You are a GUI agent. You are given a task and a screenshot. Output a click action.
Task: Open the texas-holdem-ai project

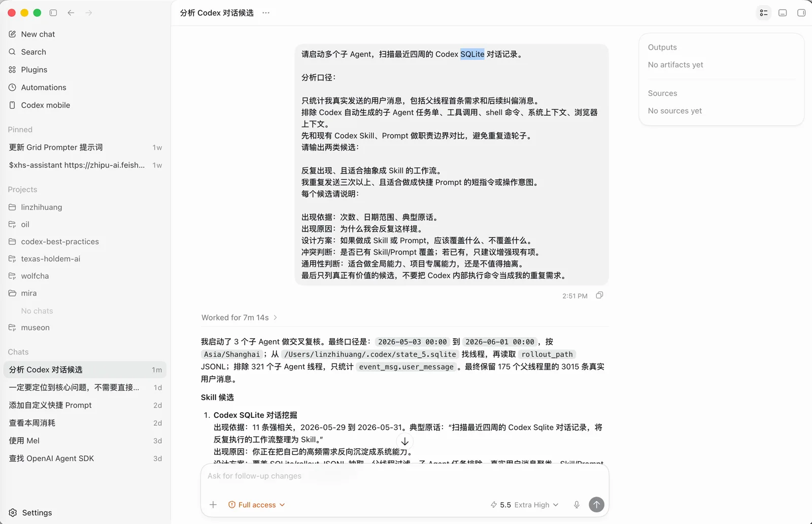point(85,259)
